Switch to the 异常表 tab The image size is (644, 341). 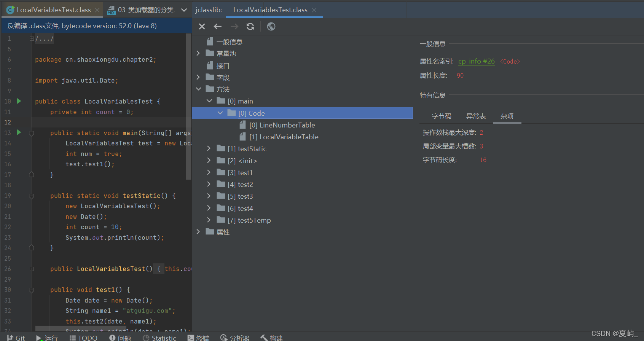(476, 116)
